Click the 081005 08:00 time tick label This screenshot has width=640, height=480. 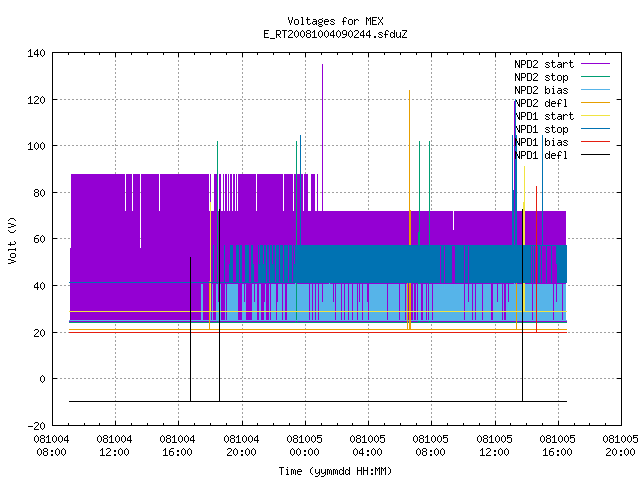point(431,446)
